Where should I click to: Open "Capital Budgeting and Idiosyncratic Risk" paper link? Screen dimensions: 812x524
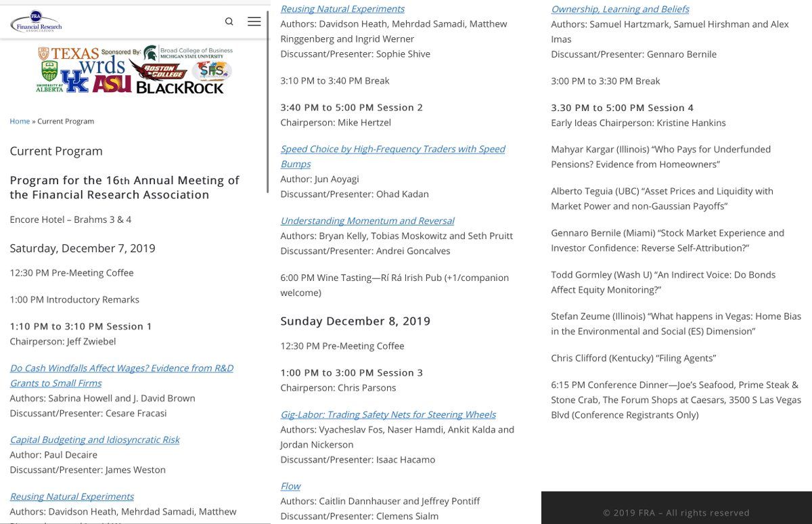(95, 439)
